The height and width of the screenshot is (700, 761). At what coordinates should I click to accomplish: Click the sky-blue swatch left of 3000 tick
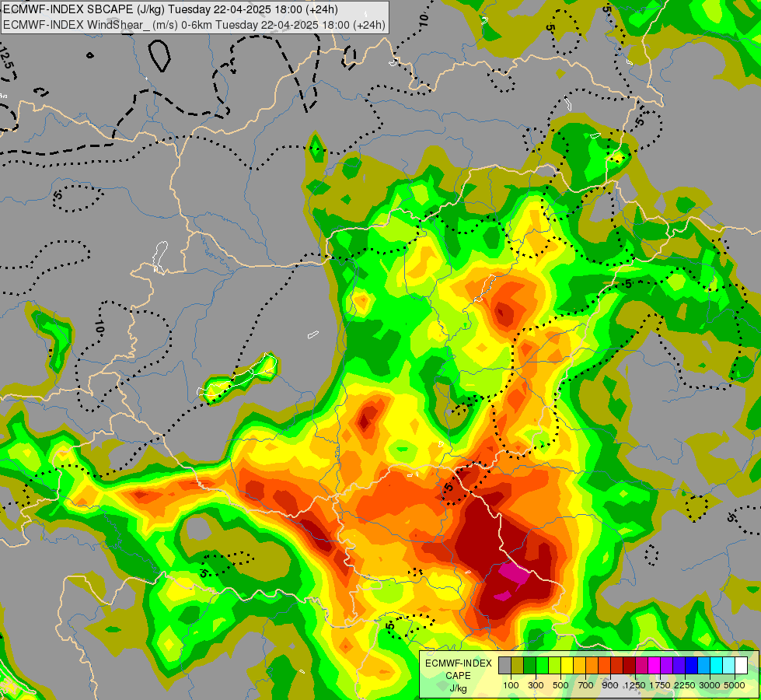click(x=704, y=665)
